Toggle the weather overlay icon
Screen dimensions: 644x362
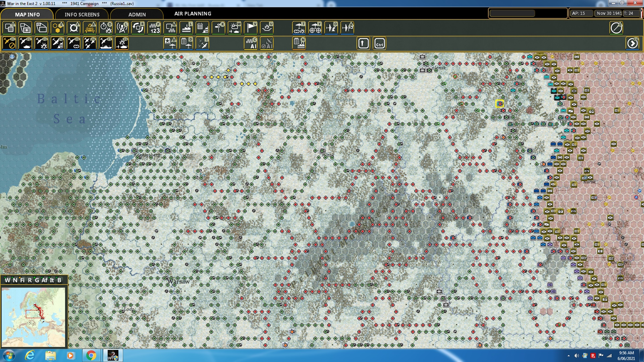point(234,28)
